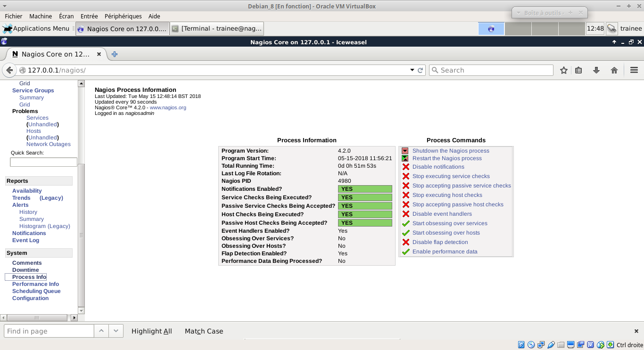The width and height of the screenshot is (644, 350).
Task: Open the Network Outages link
Action: tap(49, 144)
